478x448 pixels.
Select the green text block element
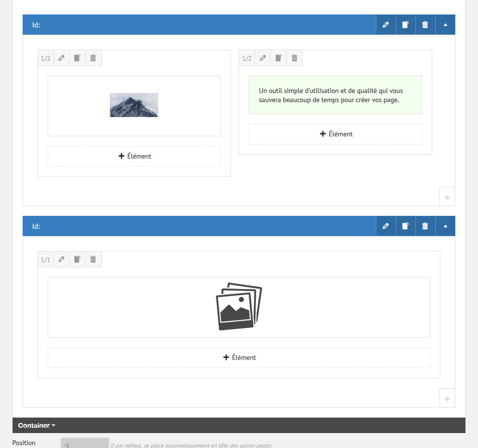335,95
